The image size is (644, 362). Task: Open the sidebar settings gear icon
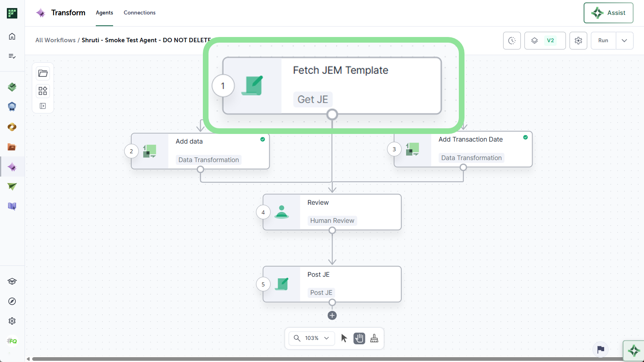(x=12, y=321)
